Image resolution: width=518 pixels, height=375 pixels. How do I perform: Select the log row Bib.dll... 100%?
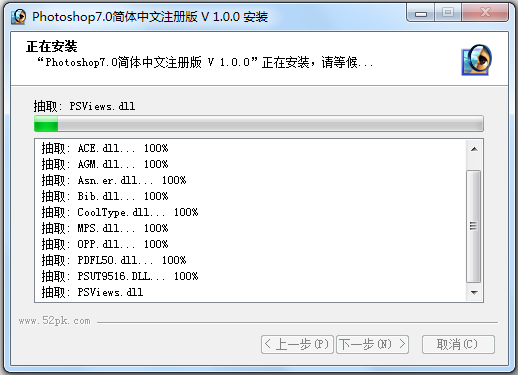coord(105,196)
